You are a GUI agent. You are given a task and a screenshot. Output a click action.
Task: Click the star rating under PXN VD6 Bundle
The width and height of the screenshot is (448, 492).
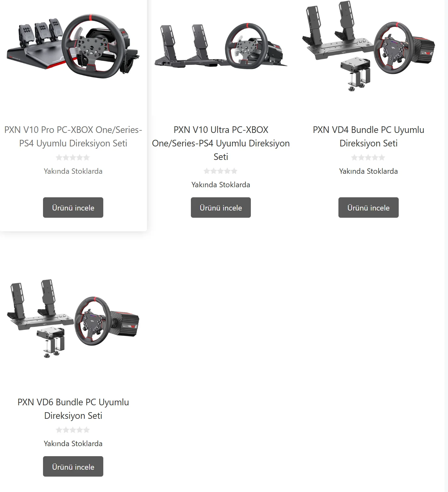coord(73,430)
